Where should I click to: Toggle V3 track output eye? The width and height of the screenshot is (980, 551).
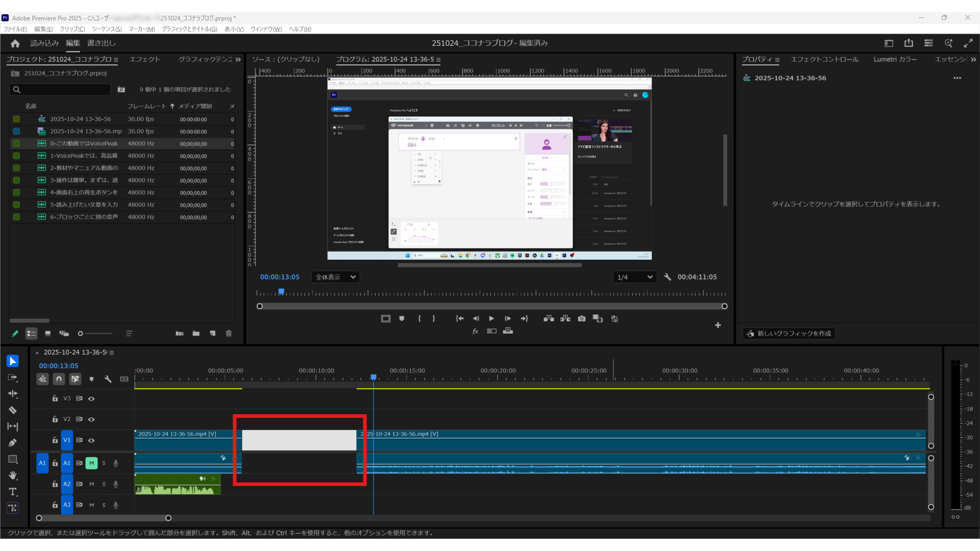91,398
